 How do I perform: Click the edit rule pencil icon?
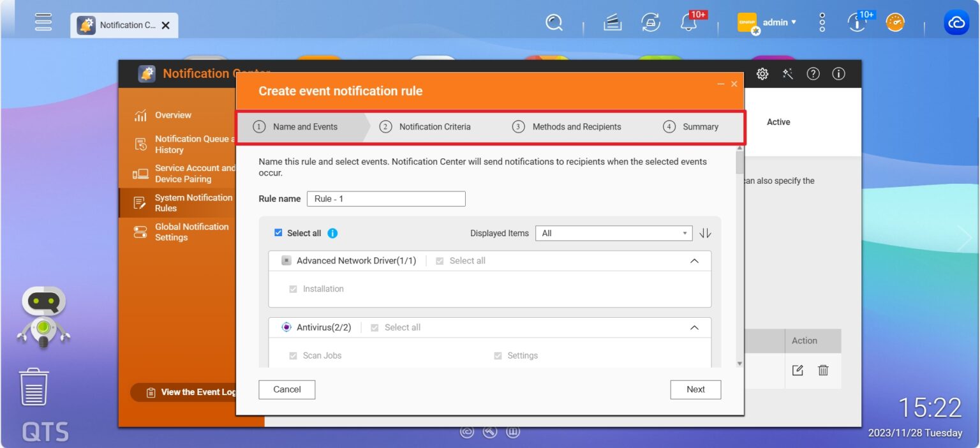click(x=798, y=370)
